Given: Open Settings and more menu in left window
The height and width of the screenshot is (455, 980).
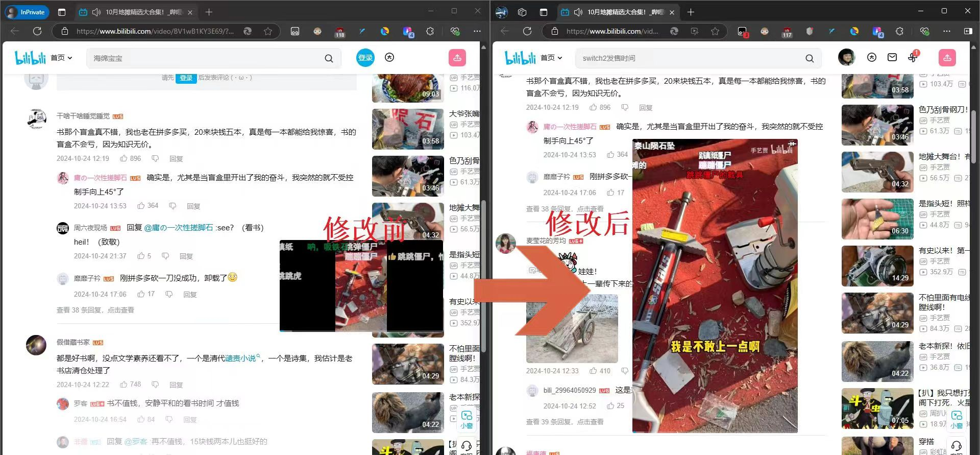Looking at the screenshot, I should tap(477, 31).
